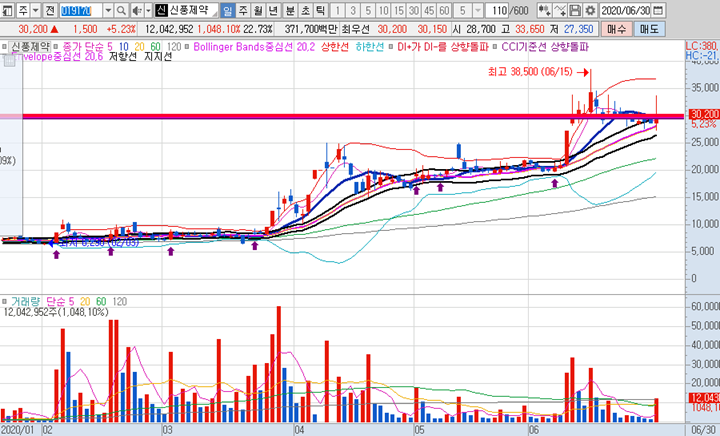
Task: Open chart settings with the gear icon
Action: pos(590,10)
